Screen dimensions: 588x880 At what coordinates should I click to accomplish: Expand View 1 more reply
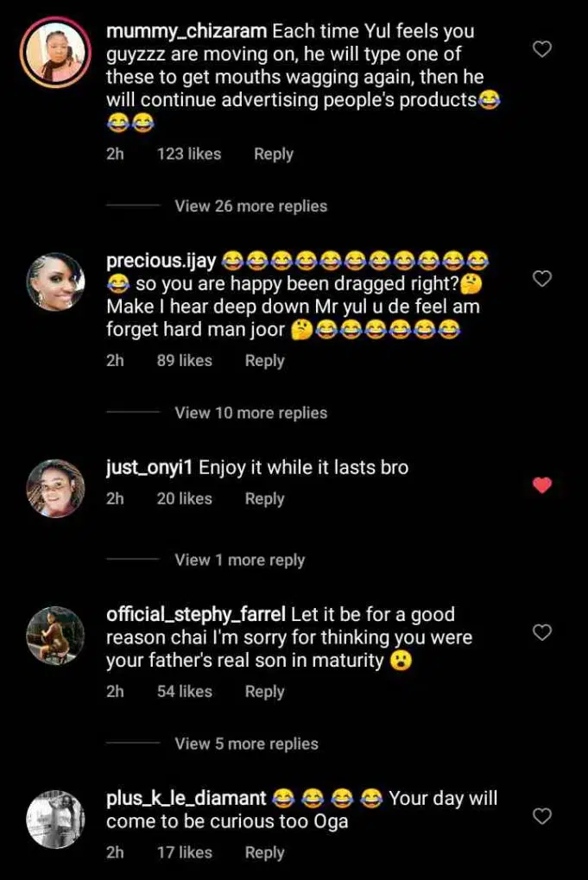coord(239,560)
